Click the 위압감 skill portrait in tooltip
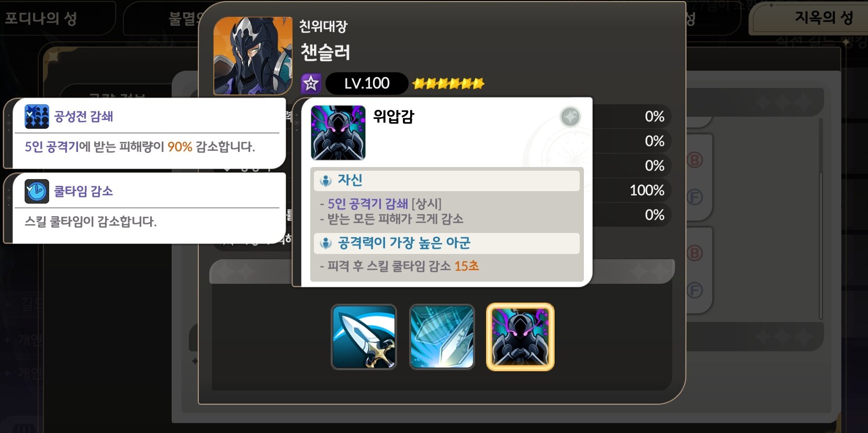This screenshot has height=433, width=868. [338, 132]
